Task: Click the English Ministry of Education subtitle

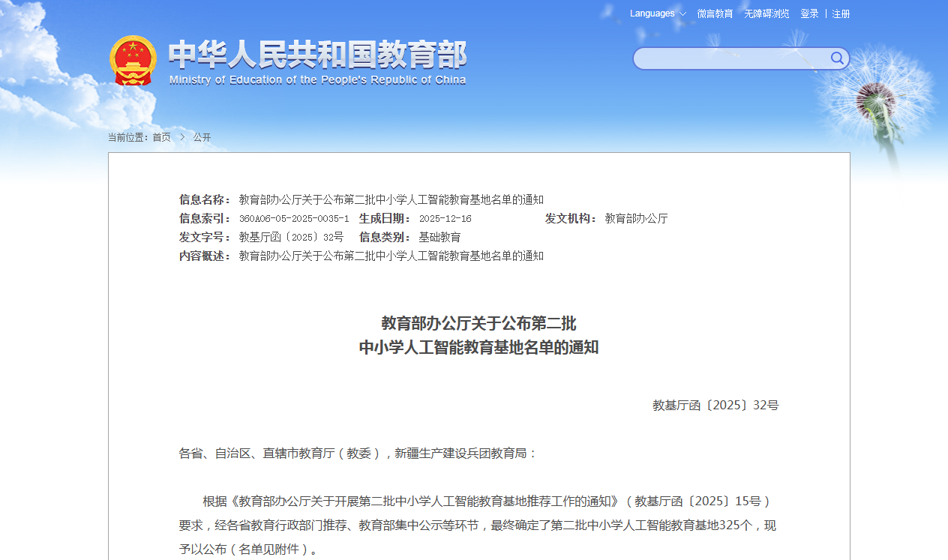Action: 317,80
